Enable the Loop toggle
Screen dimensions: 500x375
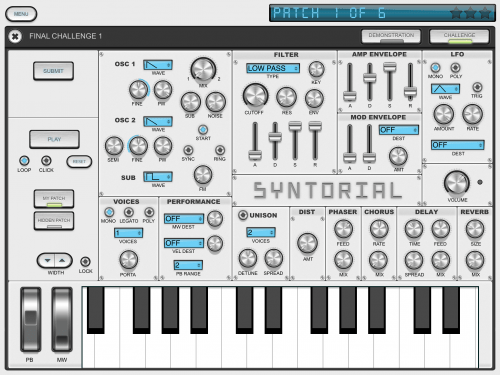[24, 161]
